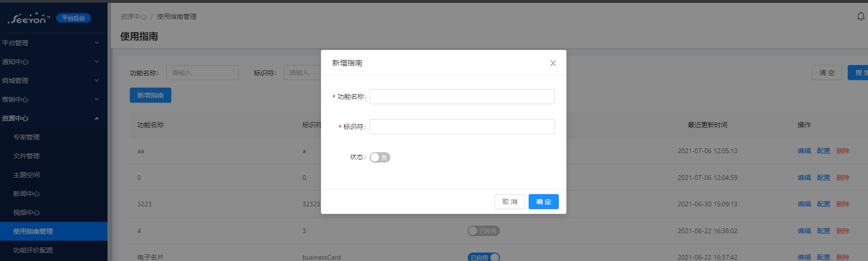The image size is (868, 261).
Task: Click 编辑 in the 12:04:59 row
Action: (x=804, y=178)
